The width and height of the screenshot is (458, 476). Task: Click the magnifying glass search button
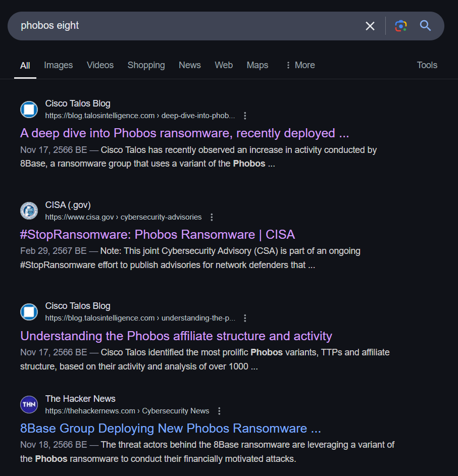coord(426,26)
